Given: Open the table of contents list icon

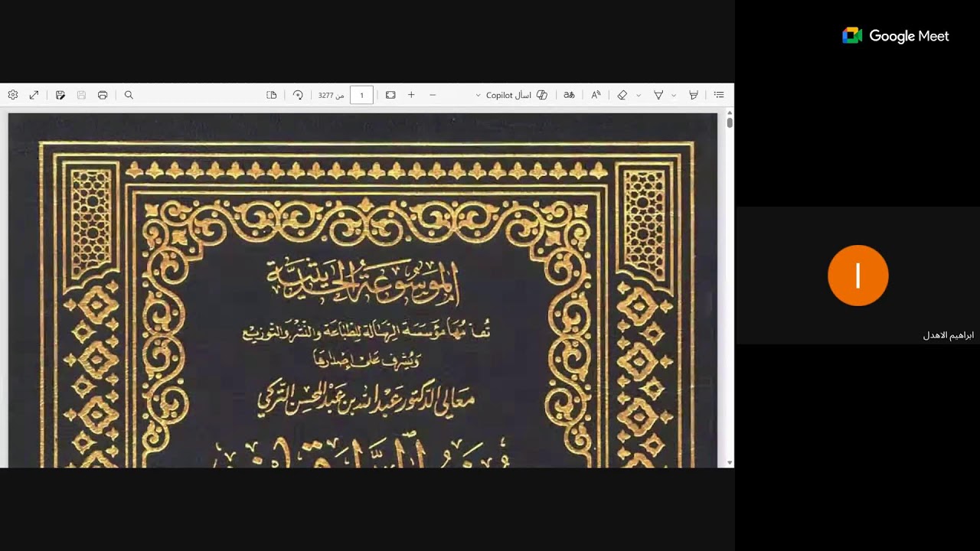Looking at the screenshot, I should tap(719, 95).
